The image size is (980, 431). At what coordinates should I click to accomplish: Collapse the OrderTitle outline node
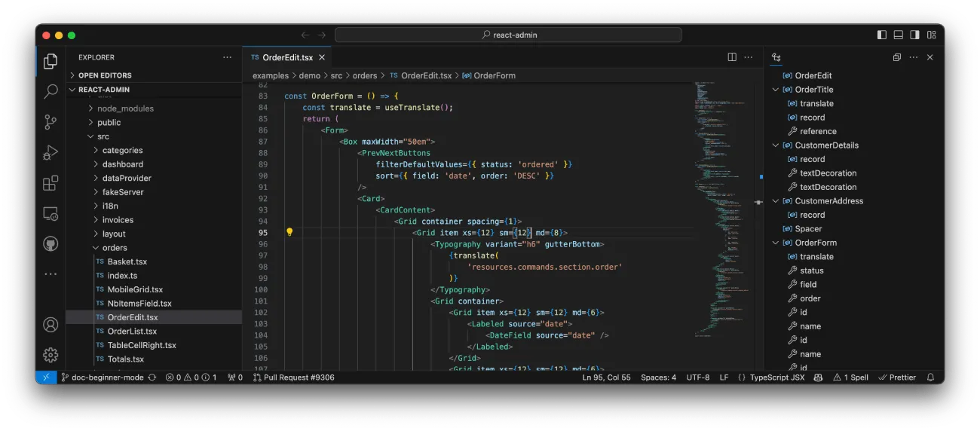(x=776, y=90)
